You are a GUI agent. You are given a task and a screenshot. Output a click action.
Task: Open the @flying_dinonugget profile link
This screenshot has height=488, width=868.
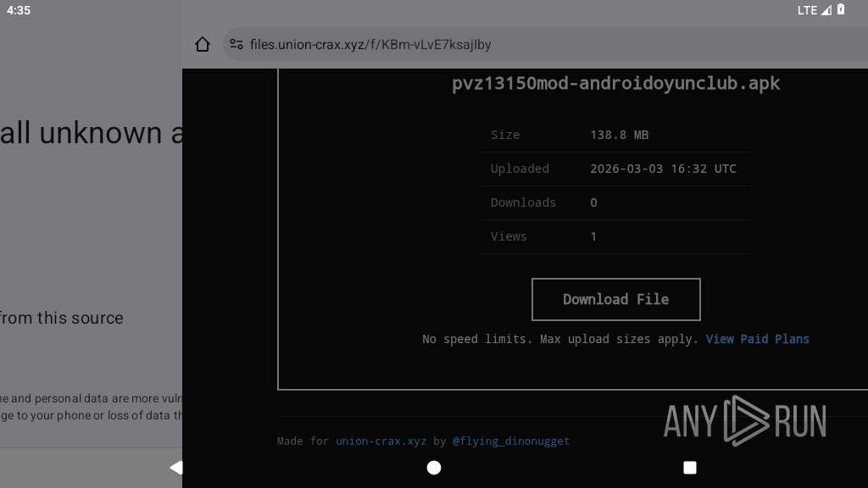tap(511, 441)
